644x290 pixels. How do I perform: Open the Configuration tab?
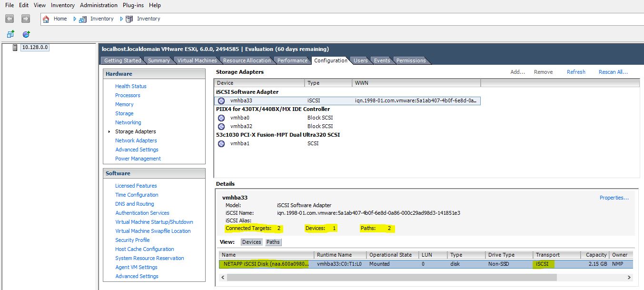coord(331,60)
